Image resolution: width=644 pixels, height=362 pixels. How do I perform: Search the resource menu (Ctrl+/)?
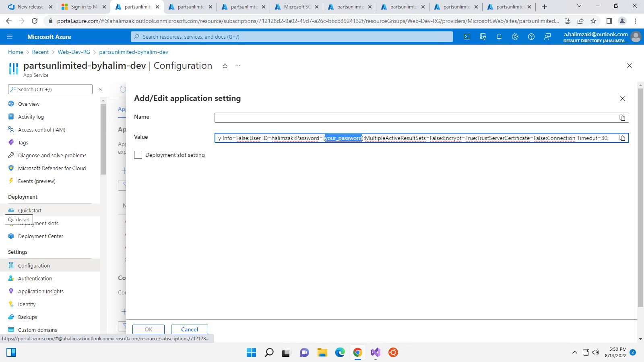50,89
